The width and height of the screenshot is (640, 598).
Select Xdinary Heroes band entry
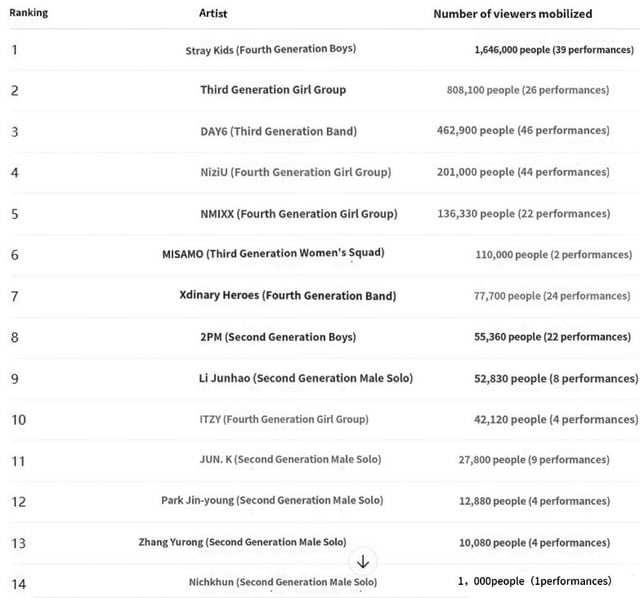click(x=288, y=296)
